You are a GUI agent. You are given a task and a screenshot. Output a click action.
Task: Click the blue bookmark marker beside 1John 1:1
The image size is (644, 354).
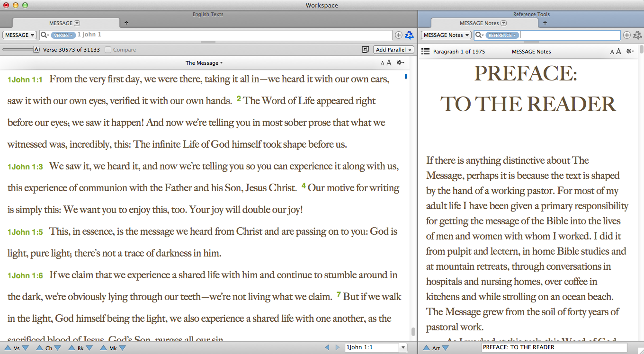click(x=406, y=76)
